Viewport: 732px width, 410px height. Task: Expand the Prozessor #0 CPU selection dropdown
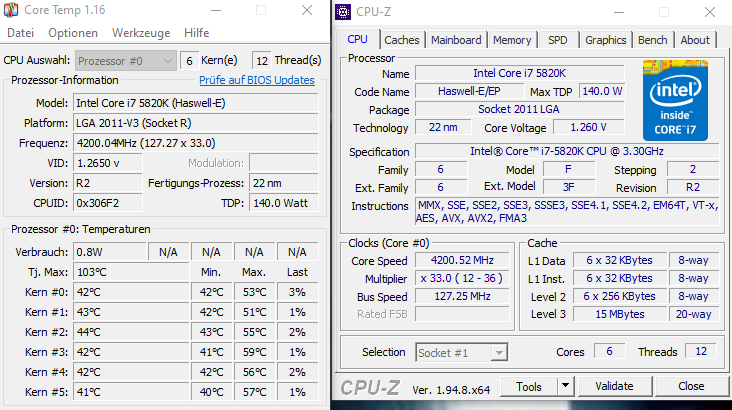(x=126, y=61)
